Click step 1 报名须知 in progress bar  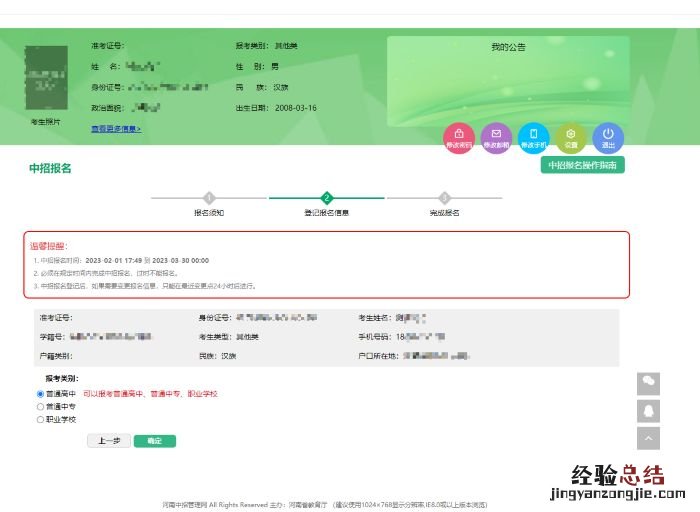tap(209, 198)
